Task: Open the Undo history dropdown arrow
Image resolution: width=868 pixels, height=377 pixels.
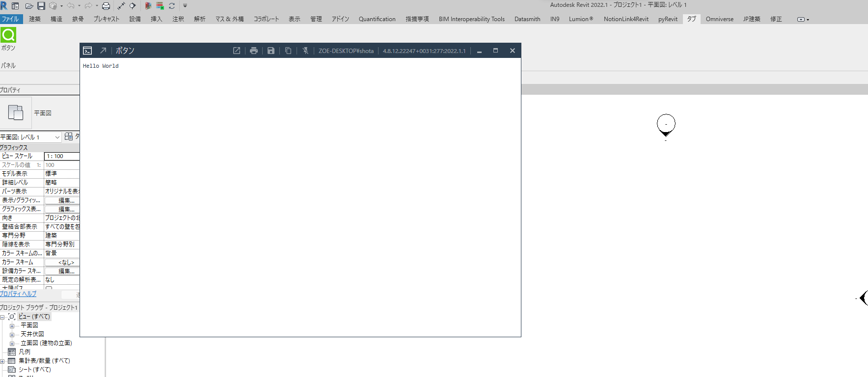Action: click(x=79, y=6)
